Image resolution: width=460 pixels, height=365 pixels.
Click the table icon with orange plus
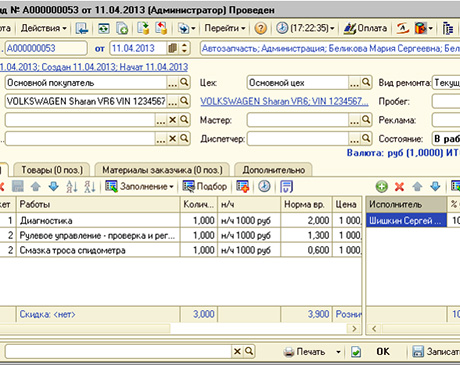click(242, 187)
